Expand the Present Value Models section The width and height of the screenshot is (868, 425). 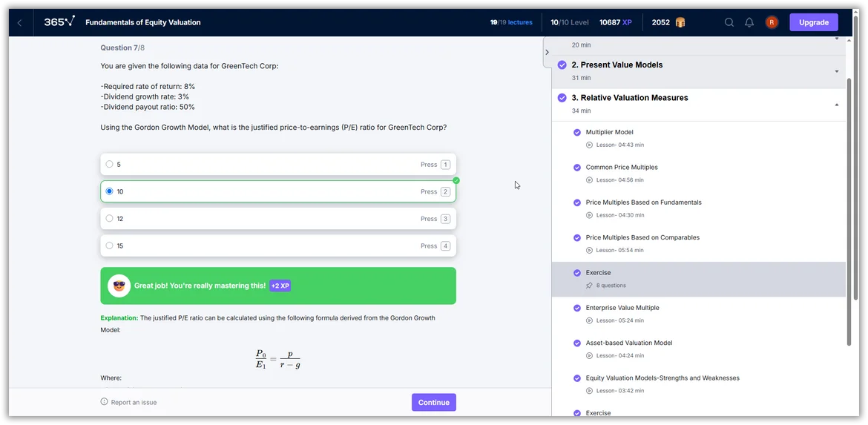(x=837, y=71)
